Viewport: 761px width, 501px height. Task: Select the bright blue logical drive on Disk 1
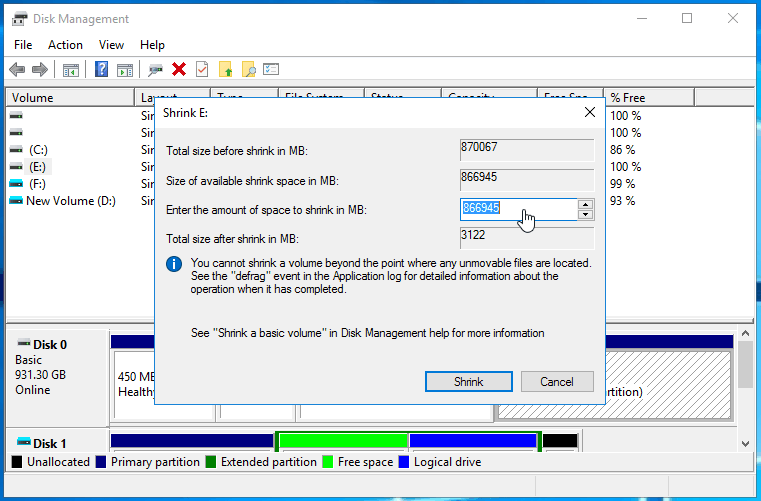click(x=473, y=441)
